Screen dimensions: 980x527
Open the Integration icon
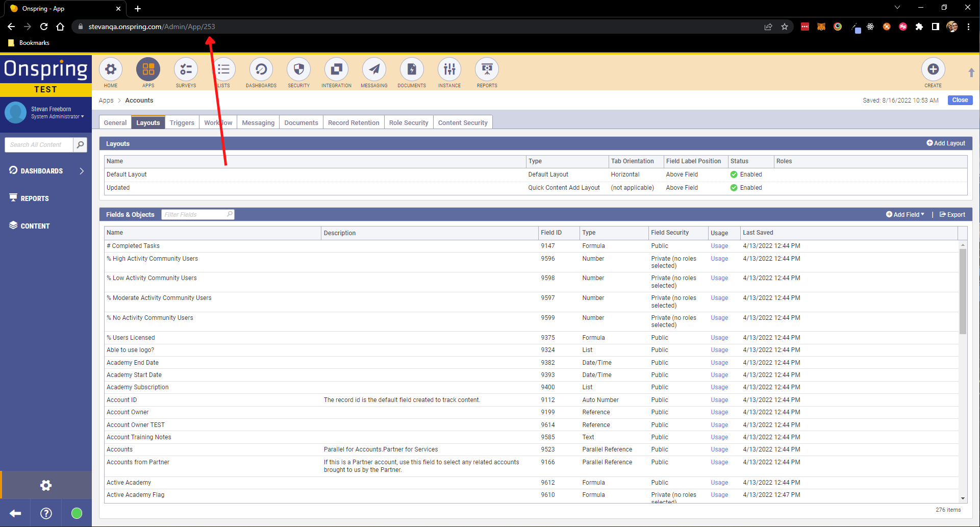[337, 69]
